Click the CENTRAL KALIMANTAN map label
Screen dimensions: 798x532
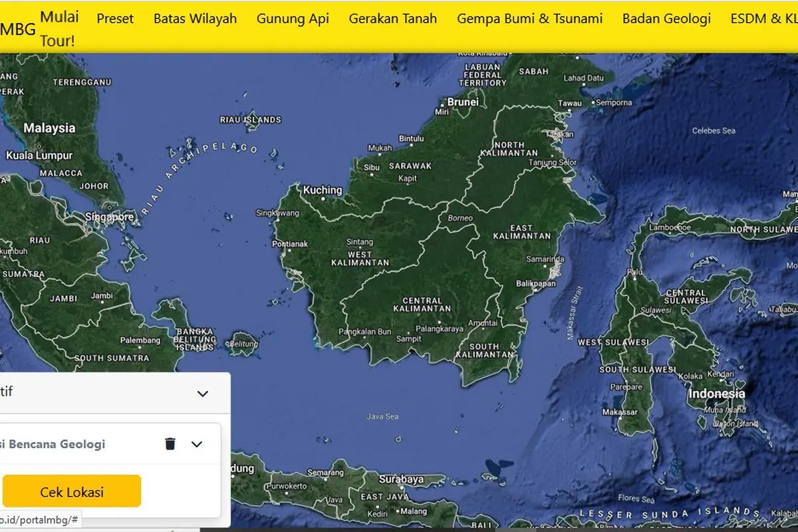pyautogui.click(x=422, y=305)
